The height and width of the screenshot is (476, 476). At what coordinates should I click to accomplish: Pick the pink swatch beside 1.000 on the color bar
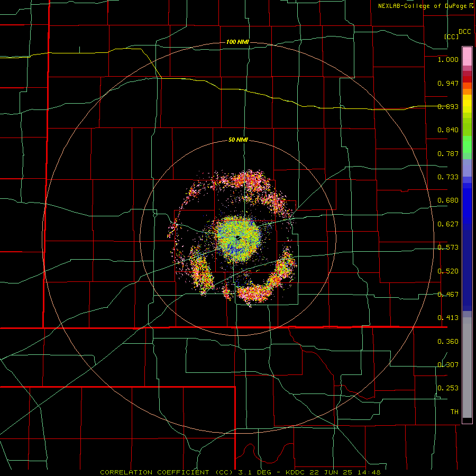pyautogui.click(x=467, y=57)
